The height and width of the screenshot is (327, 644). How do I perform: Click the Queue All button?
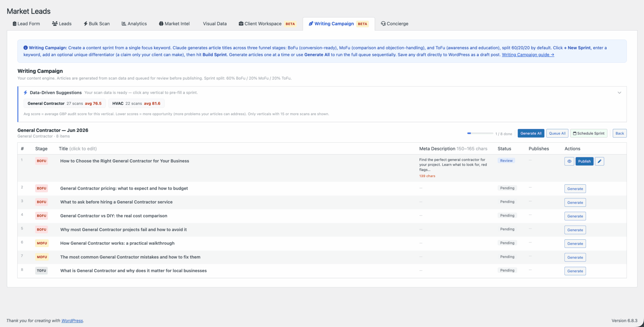pyautogui.click(x=557, y=133)
